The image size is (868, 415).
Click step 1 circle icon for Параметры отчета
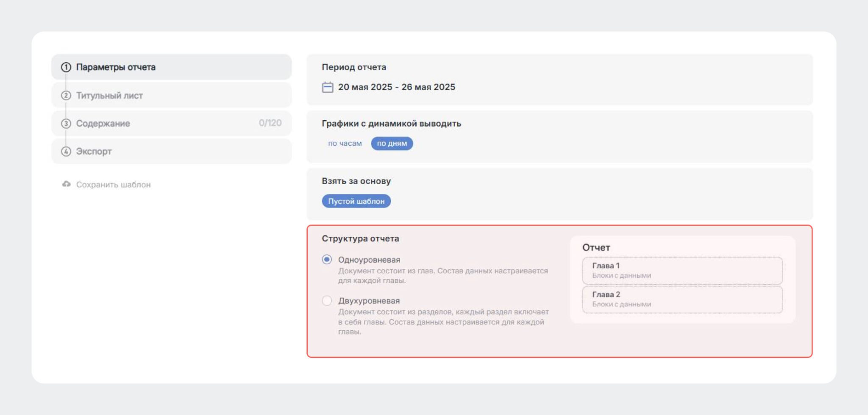click(66, 67)
